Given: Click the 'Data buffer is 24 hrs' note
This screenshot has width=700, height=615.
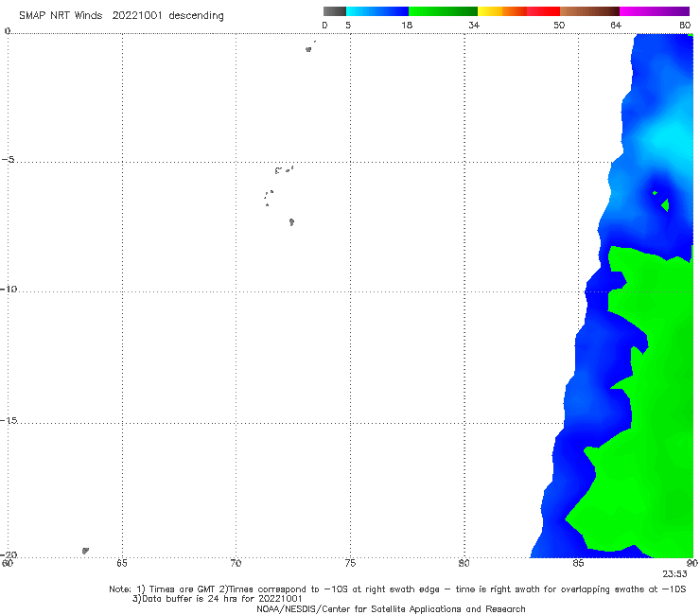Looking at the screenshot, I should coord(217,599).
